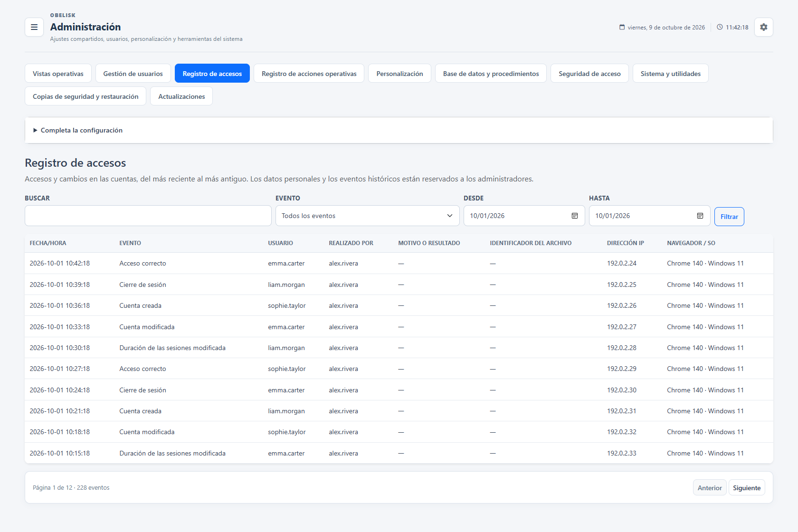Click the Hasta date field
The image size is (798, 532).
pos(650,216)
